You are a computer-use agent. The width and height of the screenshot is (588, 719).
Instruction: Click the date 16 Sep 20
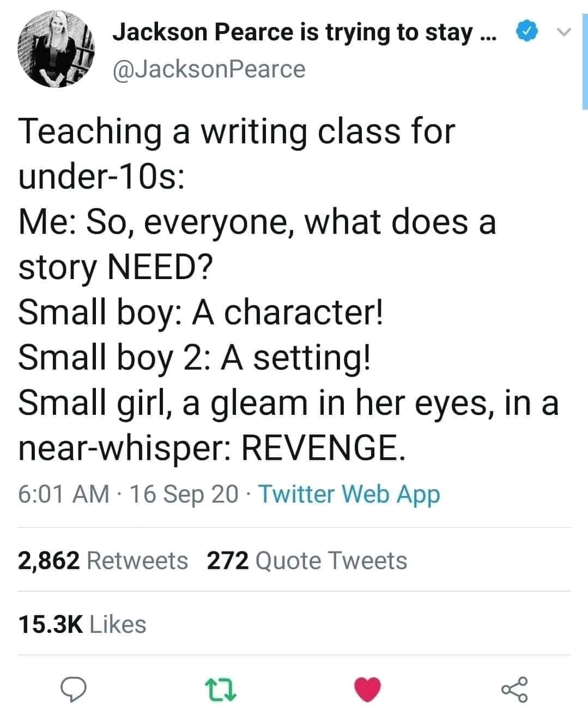(184, 494)
